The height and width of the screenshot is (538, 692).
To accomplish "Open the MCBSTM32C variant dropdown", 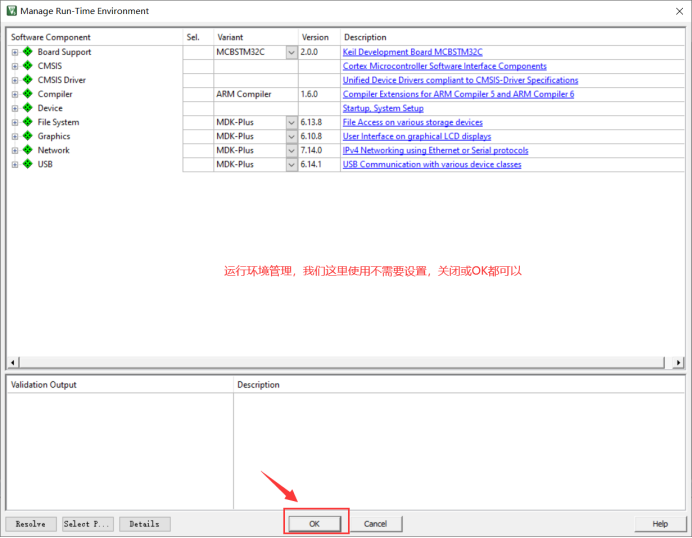I will (291, 52).
